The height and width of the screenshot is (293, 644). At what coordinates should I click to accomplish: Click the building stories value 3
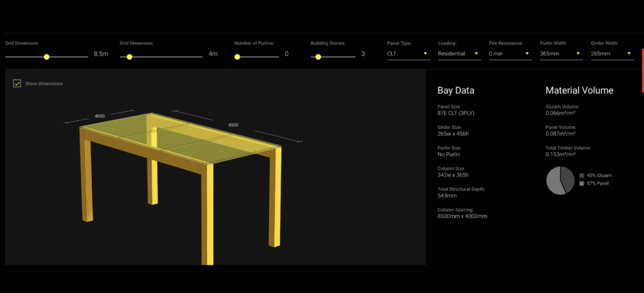[363, 53]
